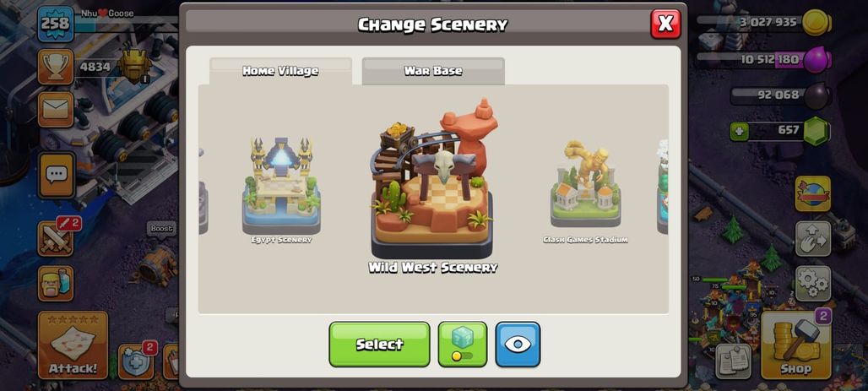This screenshot has width=868, height=391.
Task: Tap the green plus gems button
Action: (739, 131)
